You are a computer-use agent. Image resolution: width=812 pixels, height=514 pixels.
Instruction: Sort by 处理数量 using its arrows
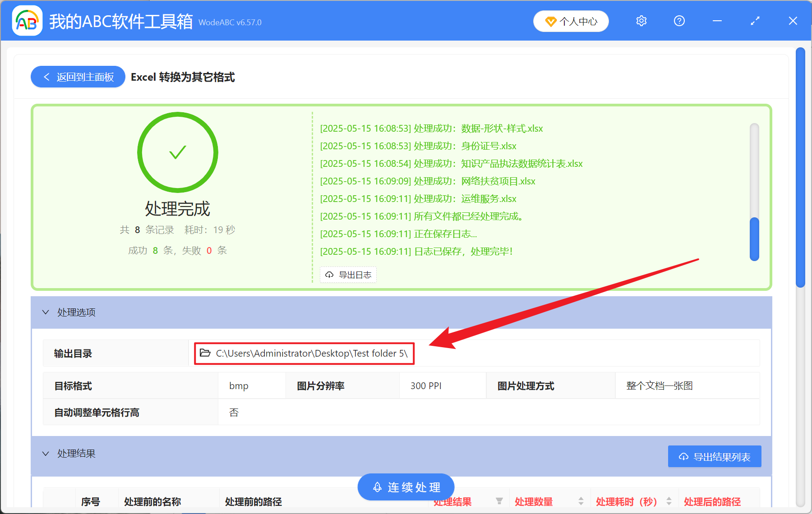580,501
